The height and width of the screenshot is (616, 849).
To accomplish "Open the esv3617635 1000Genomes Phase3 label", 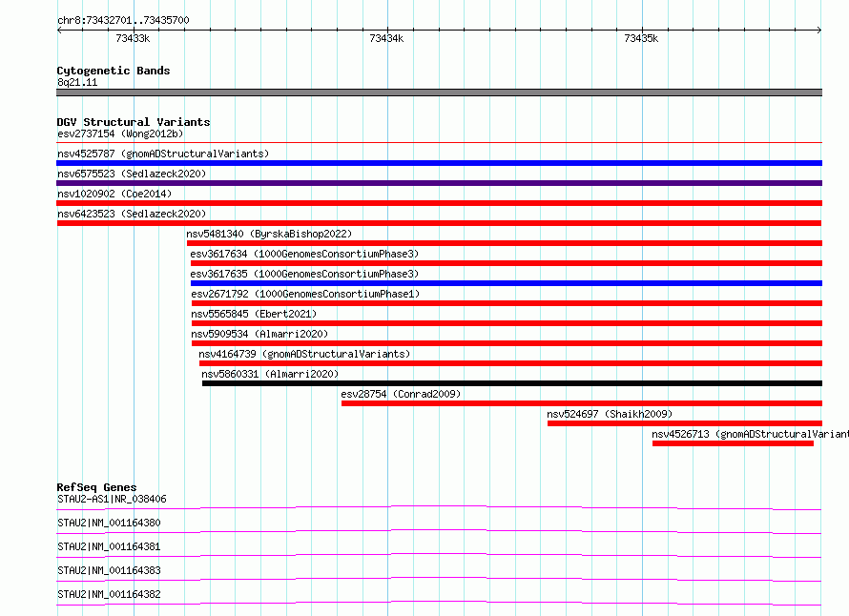I will [x=304, y=274].
